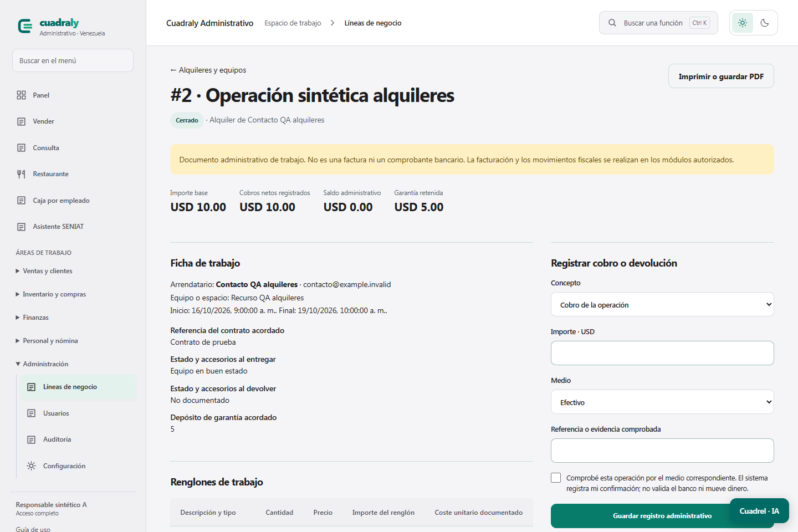
Task: Click contacto@example.invalid email text
Action: click(x=347, y=284)
